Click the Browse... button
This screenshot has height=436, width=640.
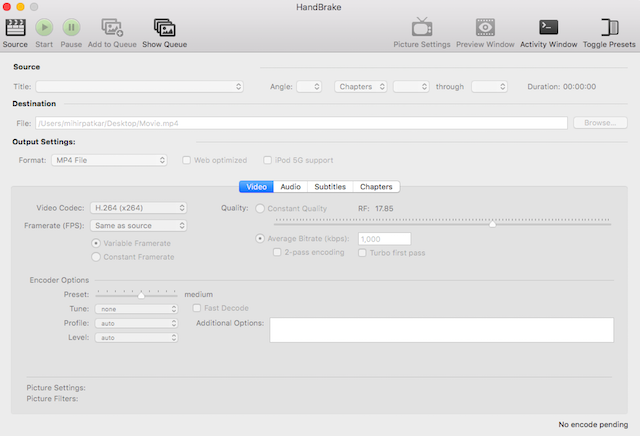point(600,123)
